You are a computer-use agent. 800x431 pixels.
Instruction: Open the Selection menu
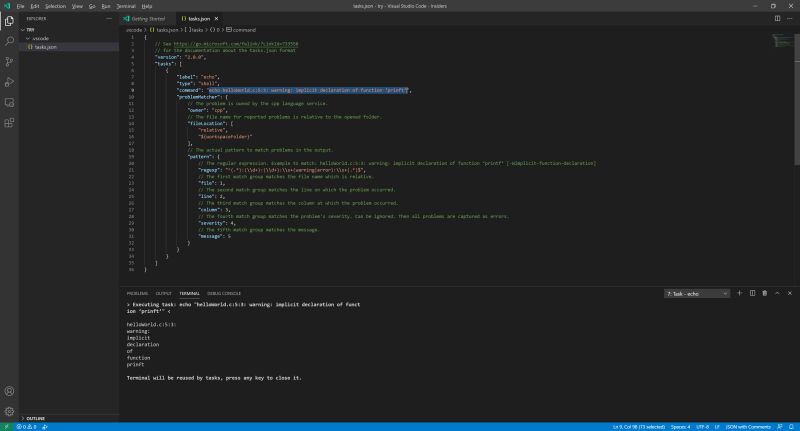click(55, 6)
